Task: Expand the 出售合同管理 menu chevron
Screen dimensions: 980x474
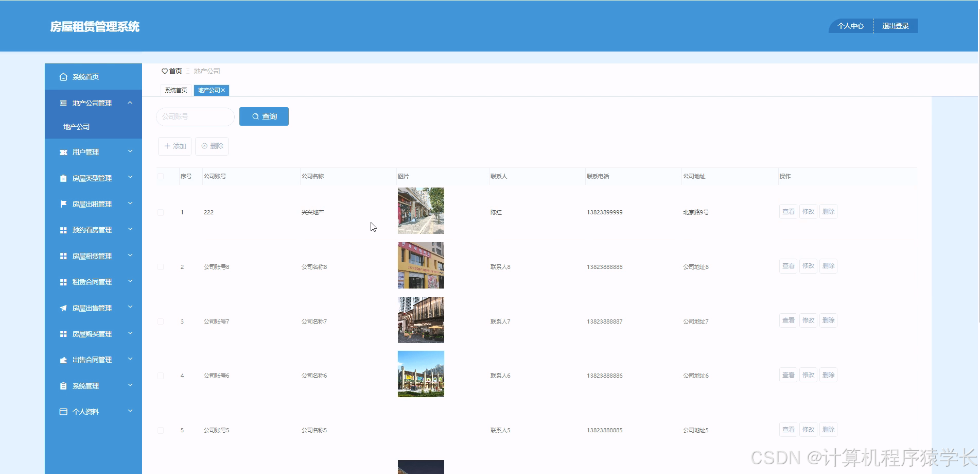Action: 130,359
